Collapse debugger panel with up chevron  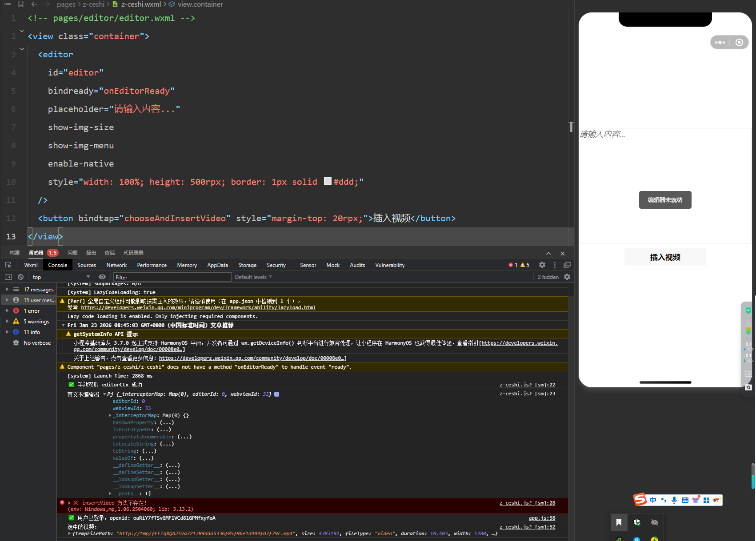[548, 253]
